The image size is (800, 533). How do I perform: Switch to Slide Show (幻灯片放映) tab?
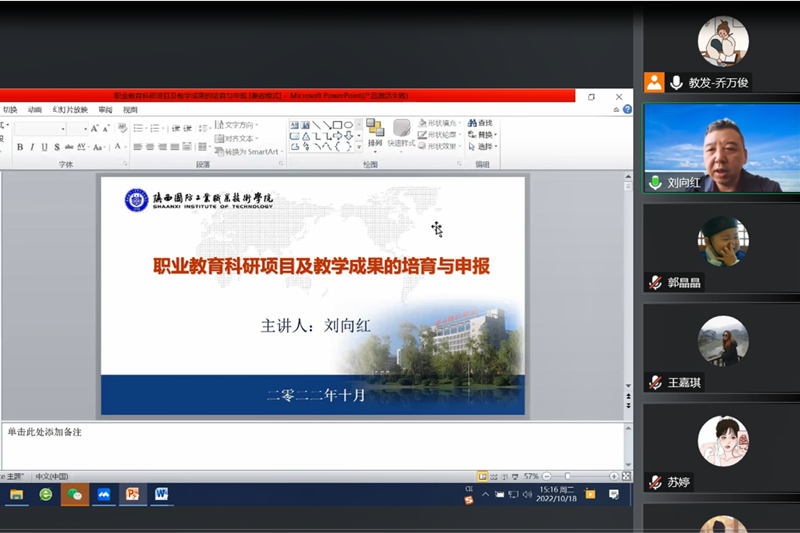tap(70, 109)
